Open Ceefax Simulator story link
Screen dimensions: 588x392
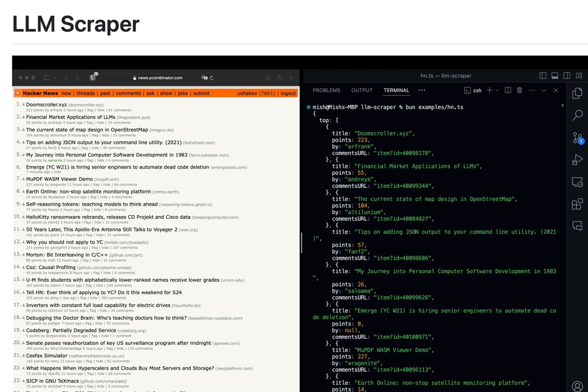pos(47,356)
